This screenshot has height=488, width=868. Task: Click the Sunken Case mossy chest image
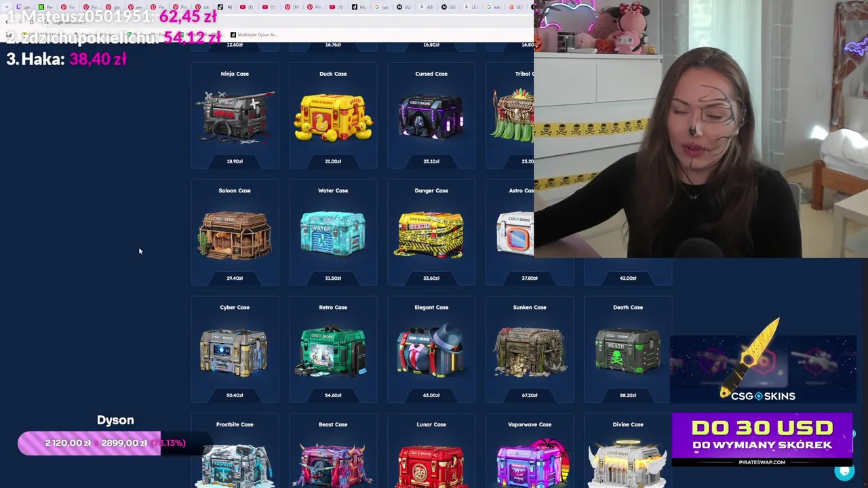[x=530, y=352]
